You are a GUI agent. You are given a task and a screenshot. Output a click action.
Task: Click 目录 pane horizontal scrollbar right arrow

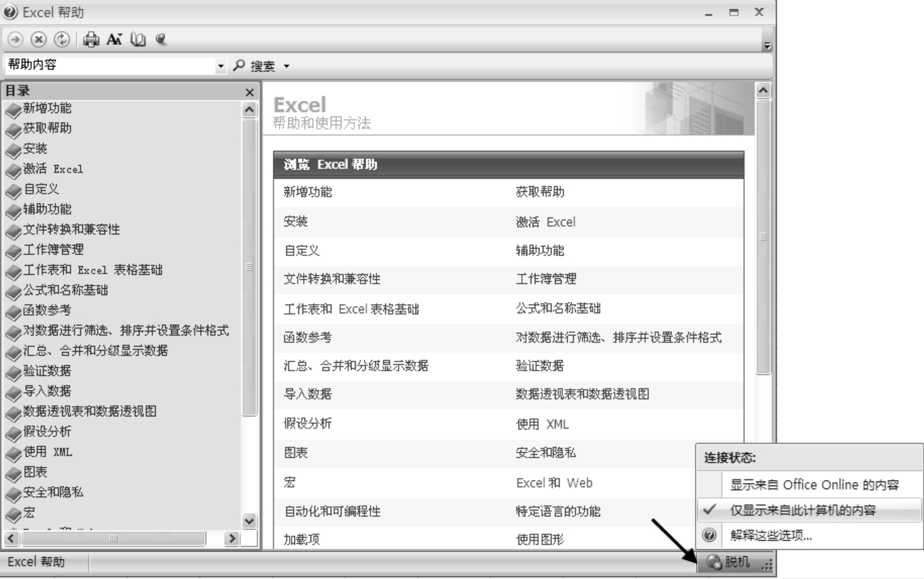pos(232,538)
